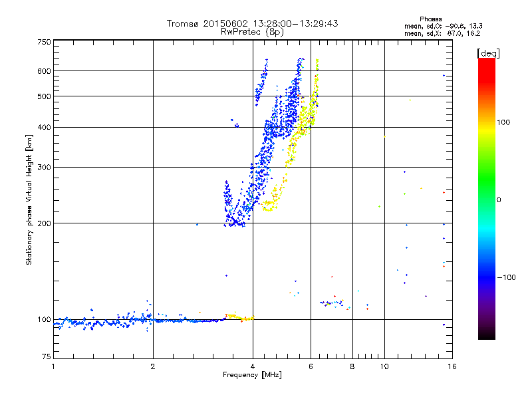Click the y-axis tick label "300"

point(44,168)
